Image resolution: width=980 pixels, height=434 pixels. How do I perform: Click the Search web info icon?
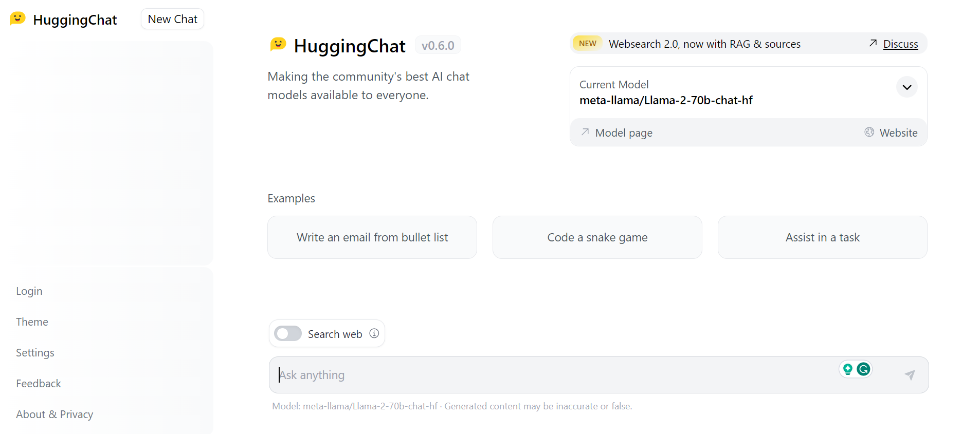(374, 333)
